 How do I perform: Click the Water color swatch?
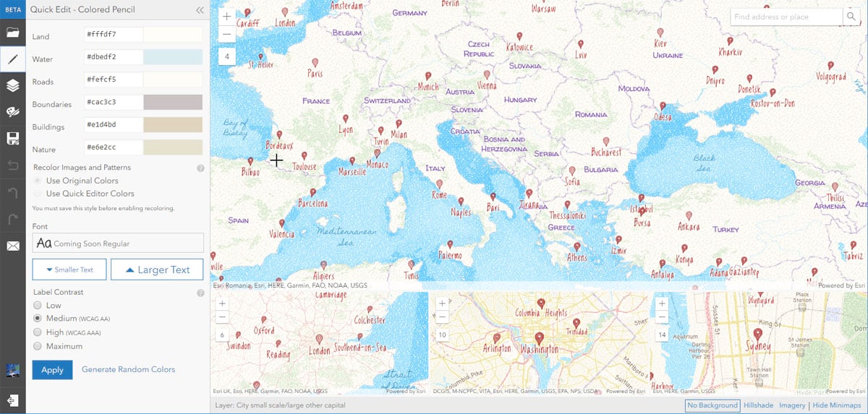(x=173, y=57)
